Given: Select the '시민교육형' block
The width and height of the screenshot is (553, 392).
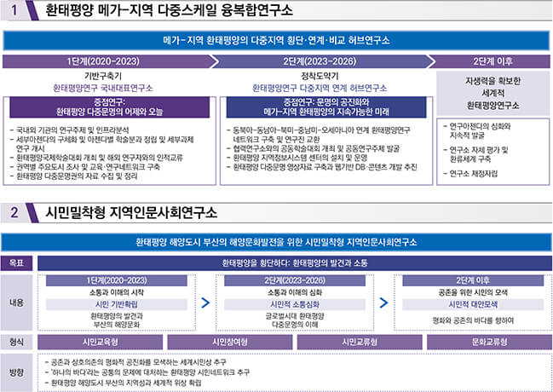Looking at the screenshot, I should (x=101, y=342).
